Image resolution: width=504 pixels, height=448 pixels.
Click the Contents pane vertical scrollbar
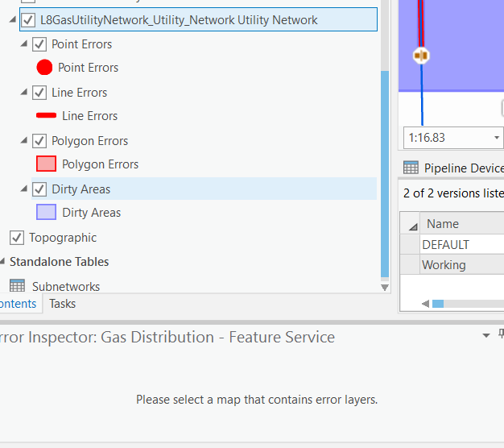(385, 174)
